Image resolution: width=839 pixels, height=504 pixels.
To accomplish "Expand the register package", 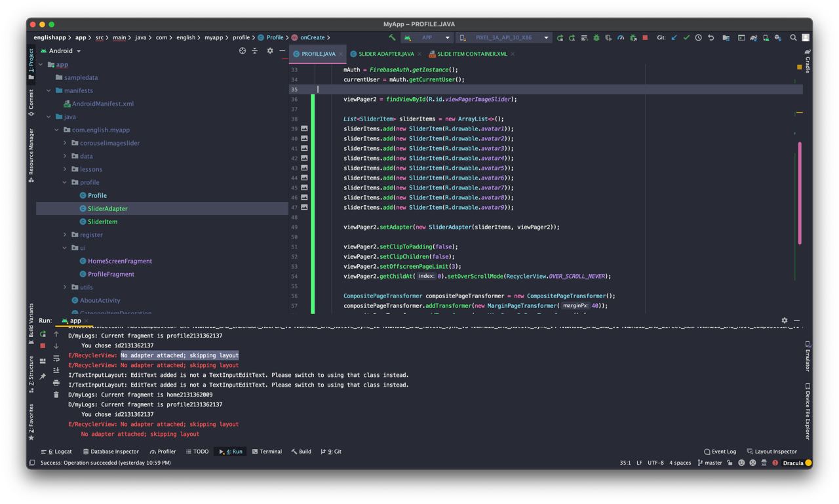I will pyautogui.click(x=65, y=235).
